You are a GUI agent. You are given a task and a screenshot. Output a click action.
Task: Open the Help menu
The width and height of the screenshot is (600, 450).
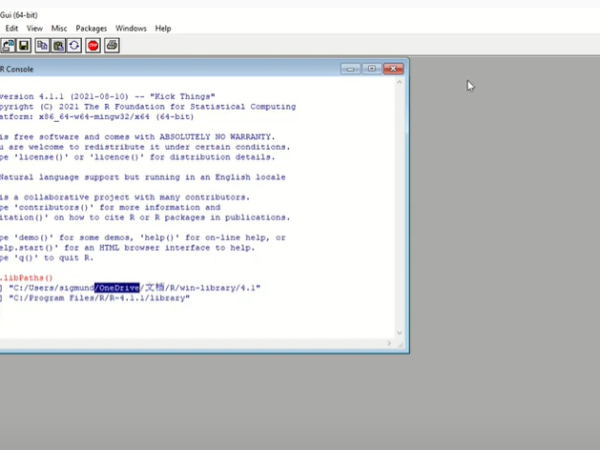pyautogui.click(x=163, y=28)
